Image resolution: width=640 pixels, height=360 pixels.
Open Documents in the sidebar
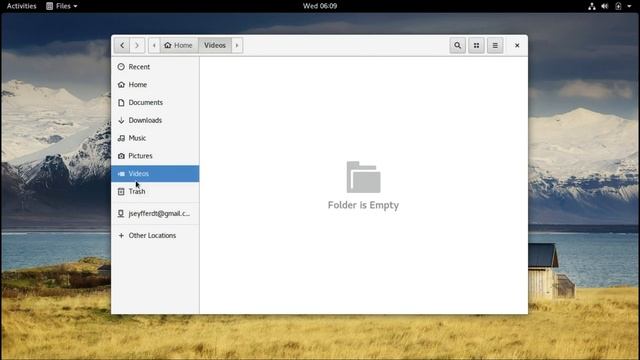(x=155, y=102)
